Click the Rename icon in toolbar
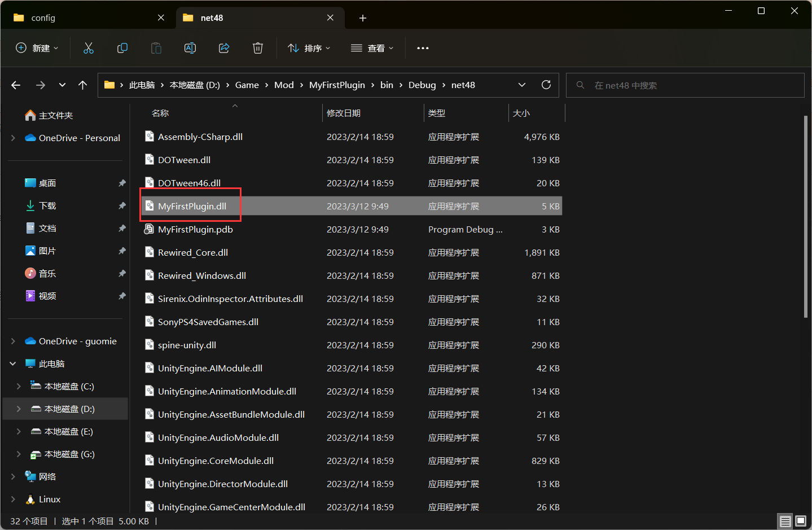The image size is (812, 530). tap(190, 49)
